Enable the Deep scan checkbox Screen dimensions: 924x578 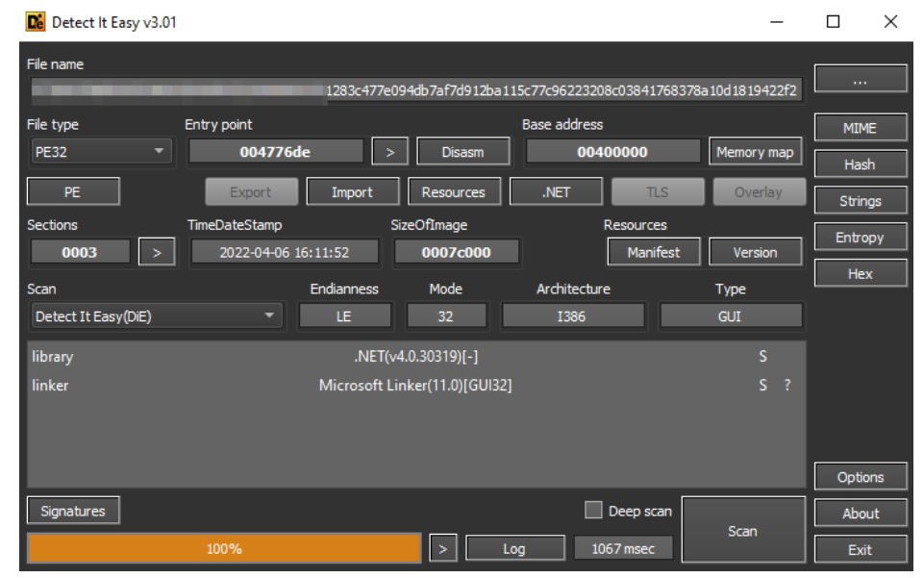click(593, 511)
